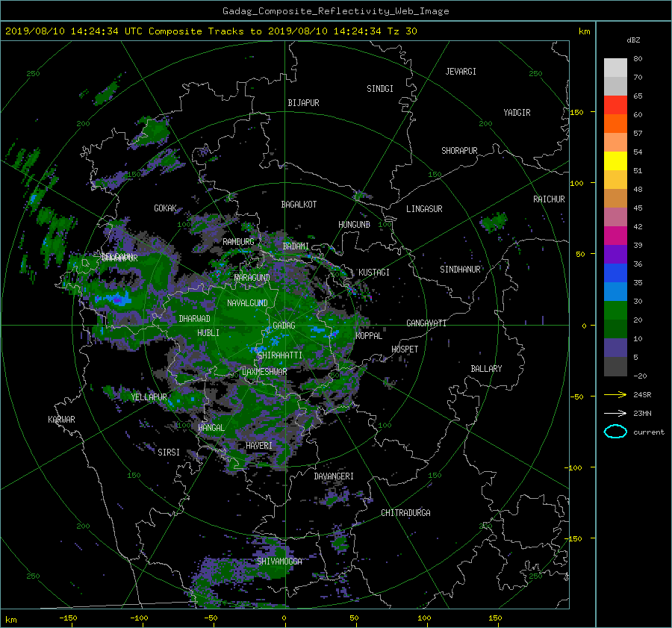Click the HAVERI label
The image size is (672, 628).
tap(259, 446)
